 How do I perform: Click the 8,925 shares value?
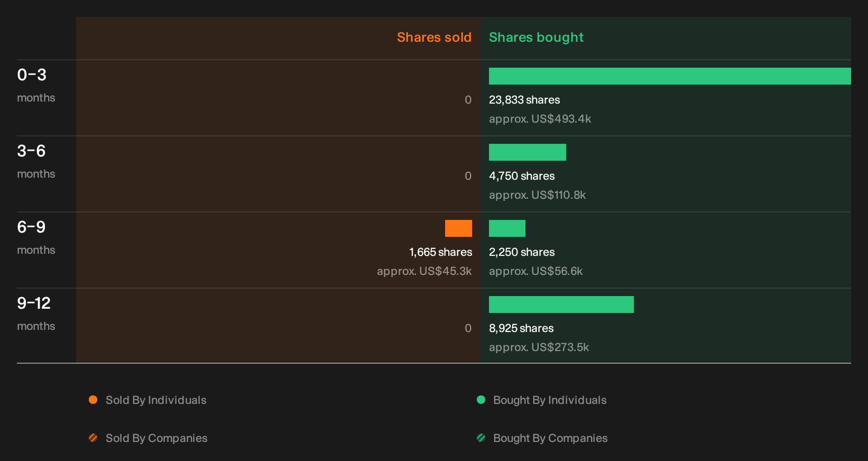coord(521,328)
